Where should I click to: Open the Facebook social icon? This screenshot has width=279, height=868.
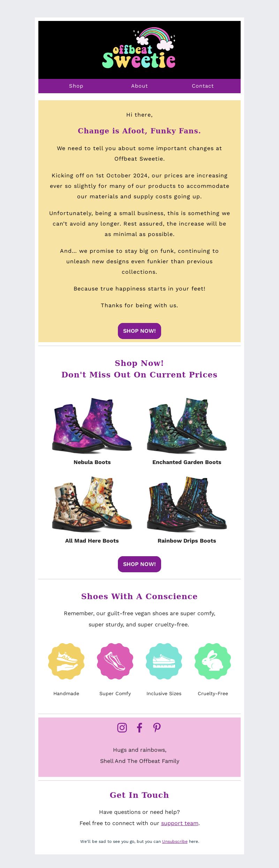[139, 728]
